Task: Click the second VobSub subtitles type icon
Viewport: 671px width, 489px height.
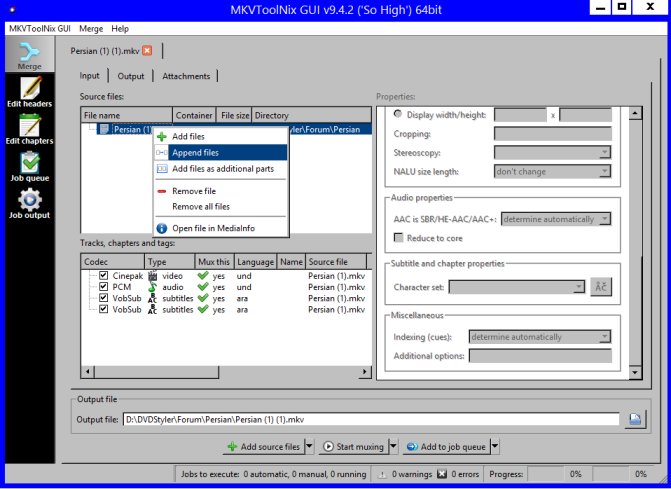Action: tap(152, 309)
